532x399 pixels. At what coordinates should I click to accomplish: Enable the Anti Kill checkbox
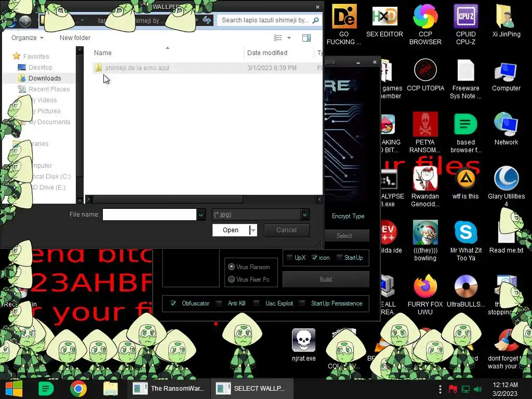point(219,303)
